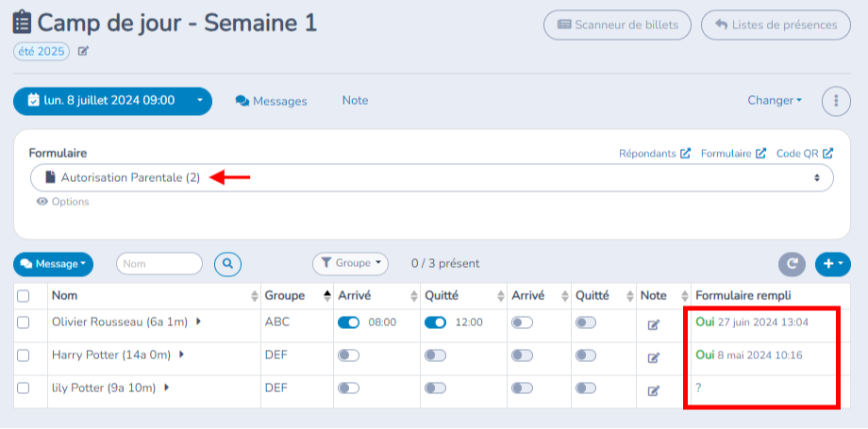Show form Options with eye icon
The image size is (868, 429).
[62, 202]
